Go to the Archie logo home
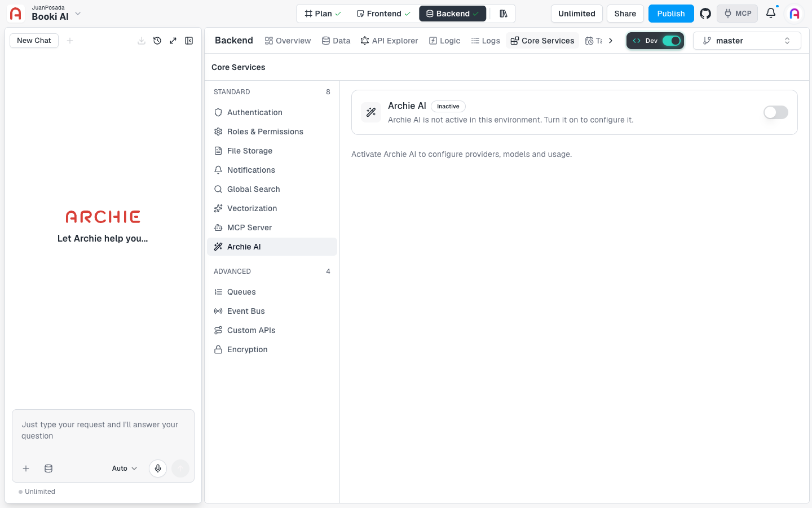Screen dimensions: 812x508 pyautogui.click(x=16, y=14)
